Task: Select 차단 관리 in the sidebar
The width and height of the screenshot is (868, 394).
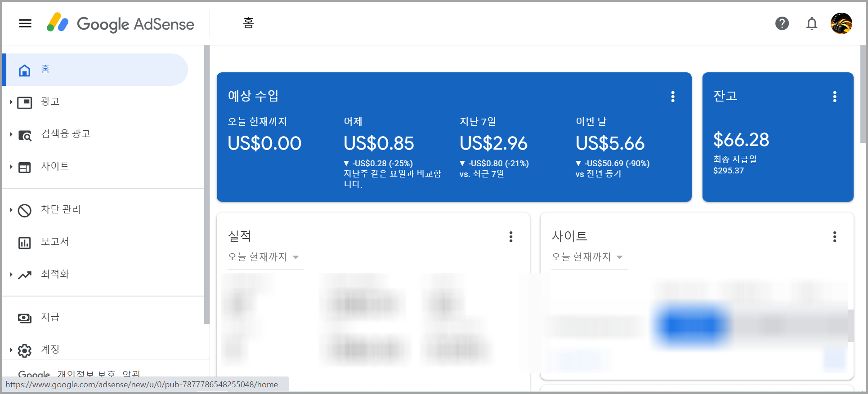Action: click(61, 209)
